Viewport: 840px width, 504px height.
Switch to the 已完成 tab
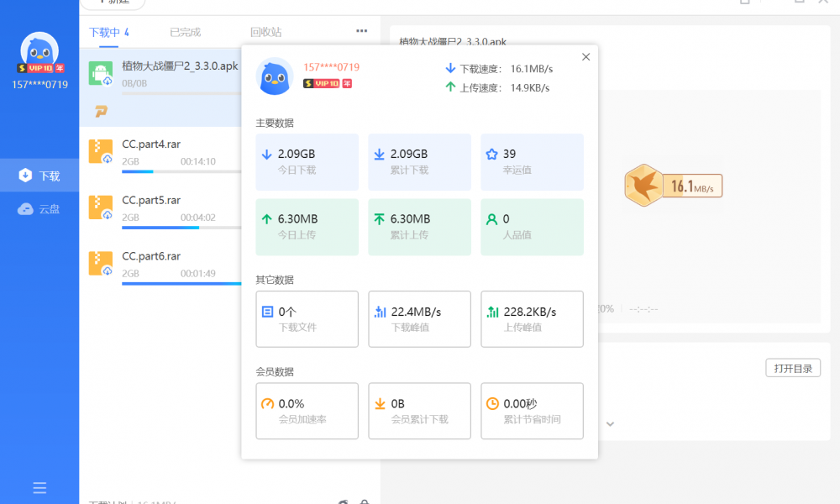tap(185, 33)
